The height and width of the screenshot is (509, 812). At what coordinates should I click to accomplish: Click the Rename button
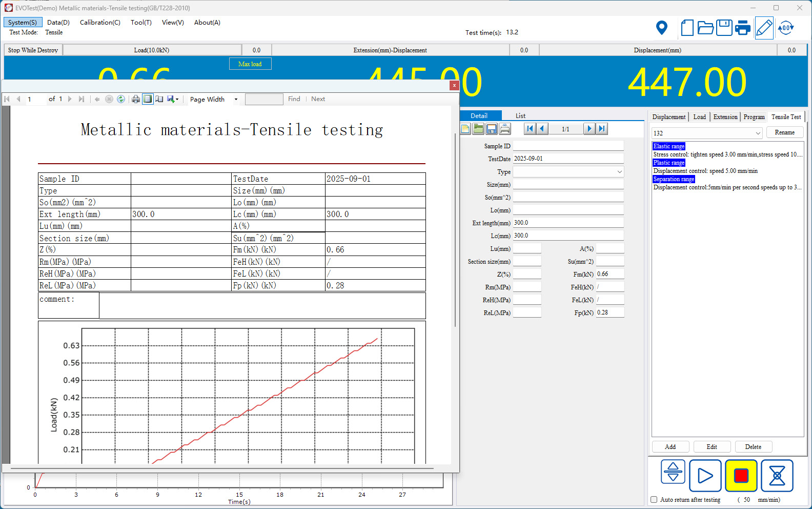tap(784, 132)
